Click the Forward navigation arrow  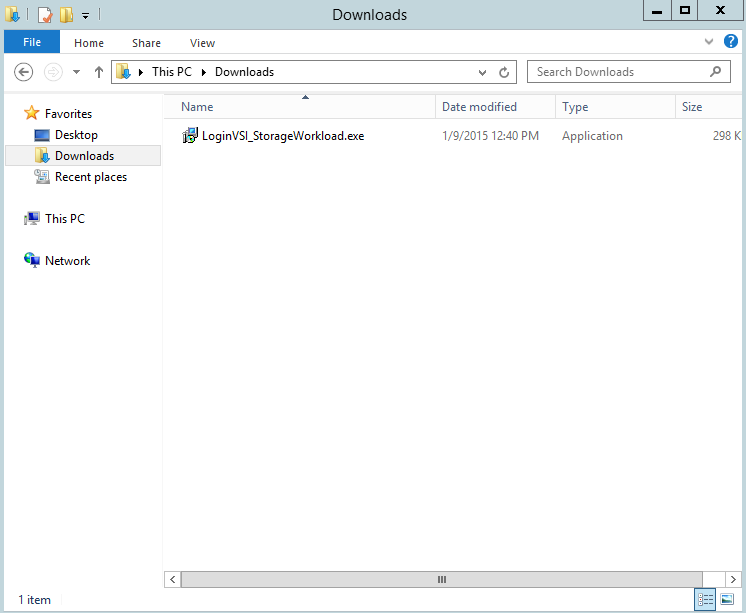click(x=53, y=72)
